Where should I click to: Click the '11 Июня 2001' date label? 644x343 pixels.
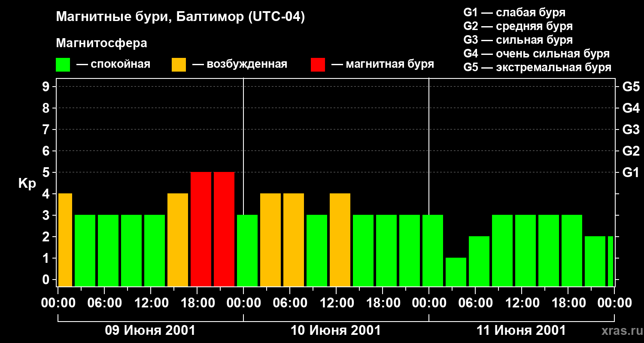click(x=521, y=331)
